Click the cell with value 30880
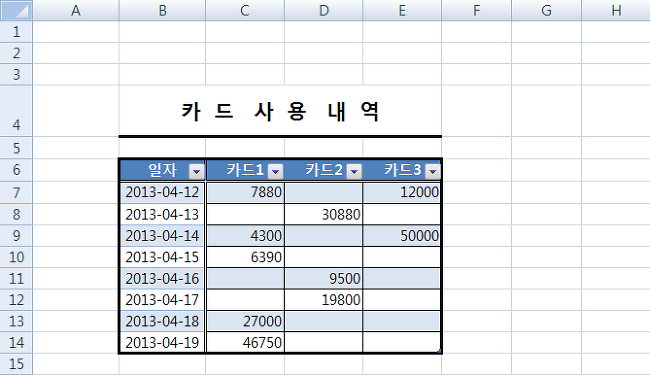 point(324,214)
